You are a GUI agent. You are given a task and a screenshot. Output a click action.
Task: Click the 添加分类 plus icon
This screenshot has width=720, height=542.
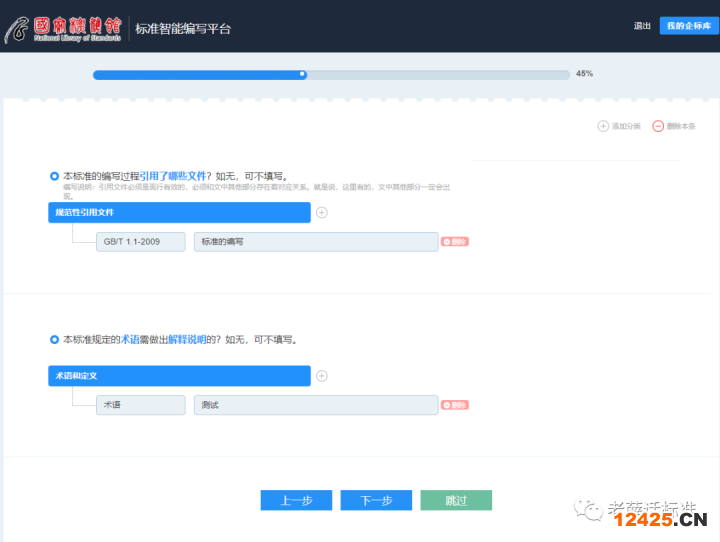pyautogui.click(x=603, y=126)
